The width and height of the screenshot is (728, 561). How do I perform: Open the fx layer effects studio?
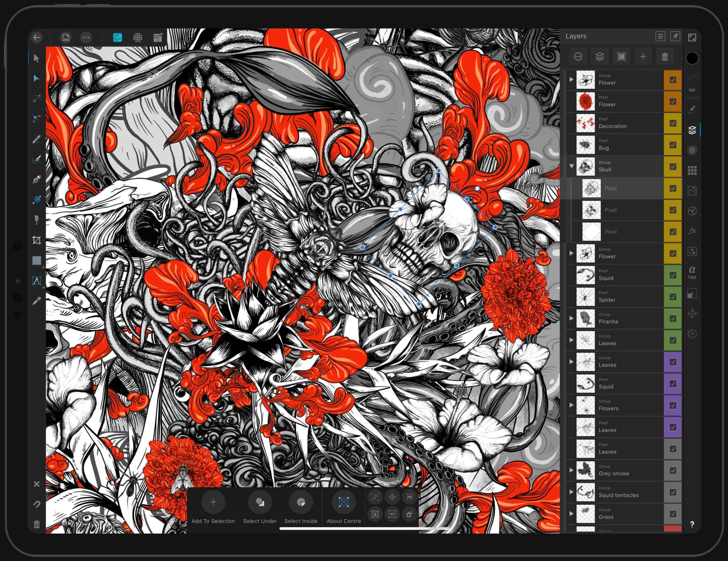tap(692, 231)
